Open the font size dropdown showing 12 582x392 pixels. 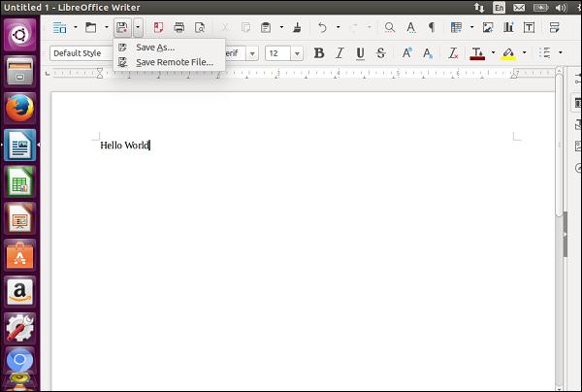click(297, 52)
